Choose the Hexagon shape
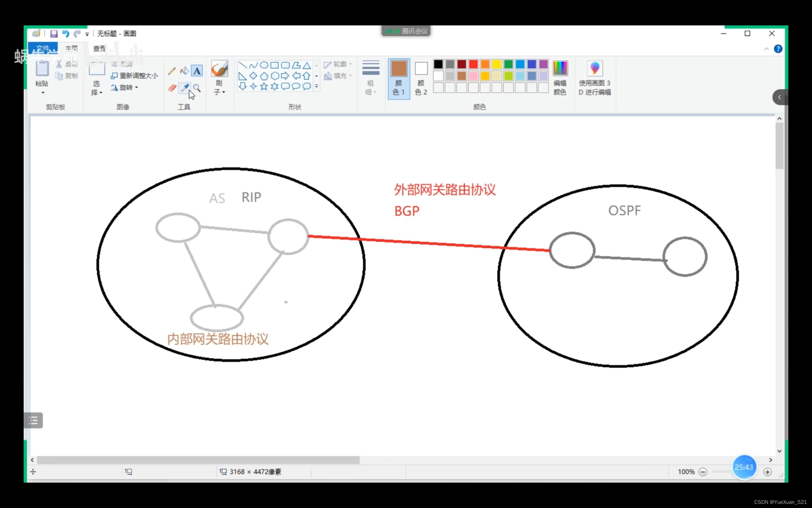 (274, 76)
